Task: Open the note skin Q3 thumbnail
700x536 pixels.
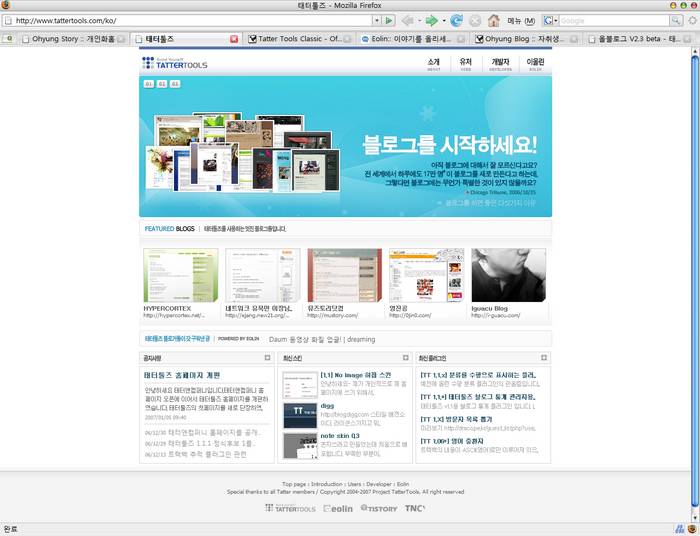Action: click(x=300, y=445)
